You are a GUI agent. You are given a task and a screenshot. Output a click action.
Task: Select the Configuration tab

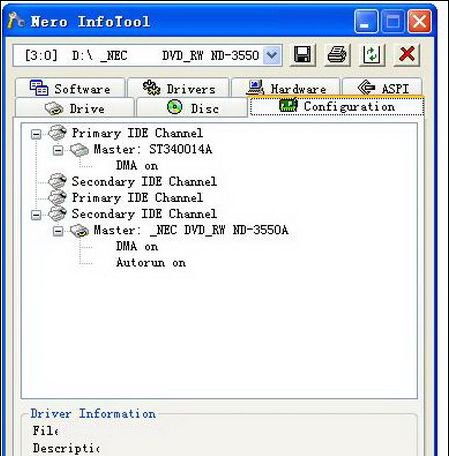pyautogui.click(x=337, y=107)
